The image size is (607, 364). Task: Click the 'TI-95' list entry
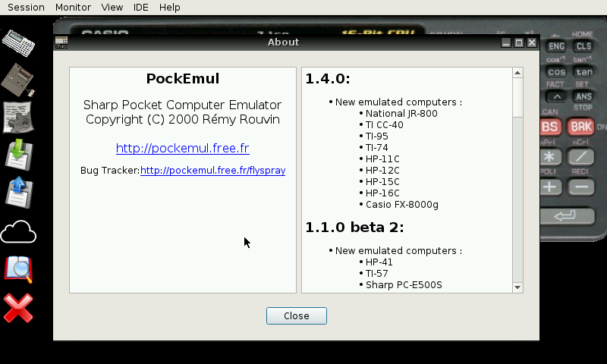pos(376,136)
